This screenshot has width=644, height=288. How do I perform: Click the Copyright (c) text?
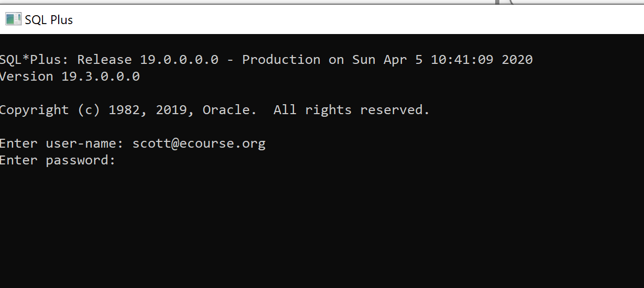coord(50,110)
